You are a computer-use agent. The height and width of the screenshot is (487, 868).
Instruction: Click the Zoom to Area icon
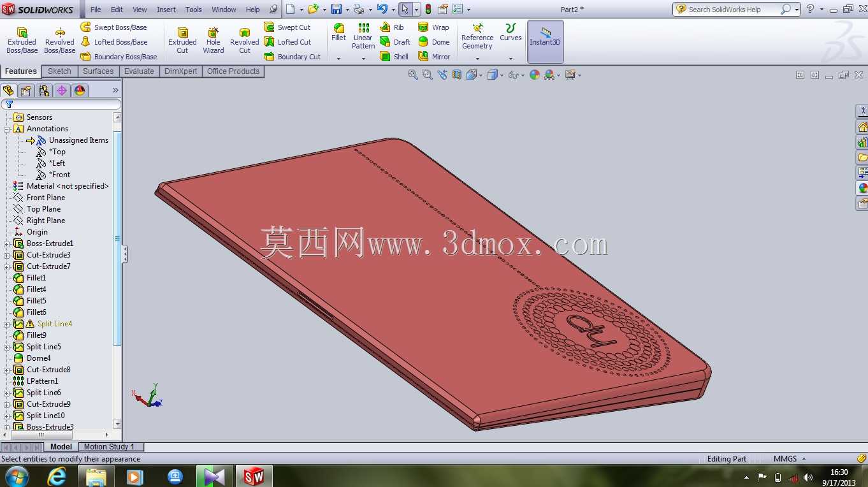click(427, 75)
